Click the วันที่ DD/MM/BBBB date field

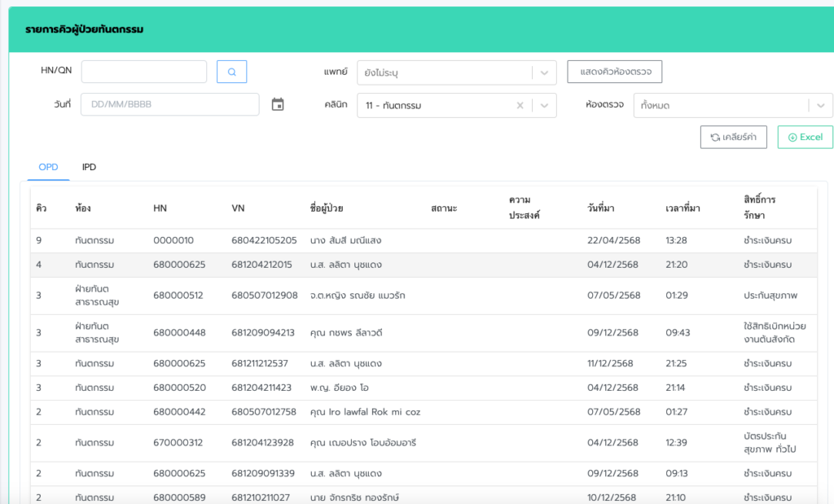tap(169, 104)
